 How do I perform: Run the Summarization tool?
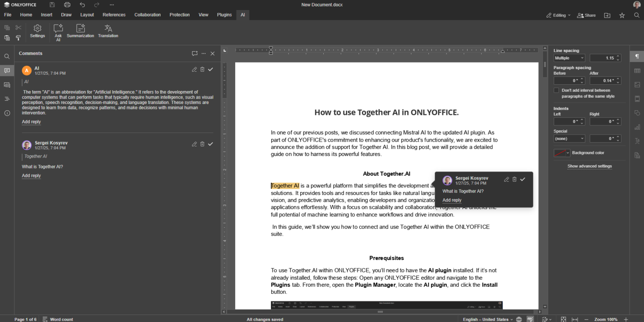(80, 31)
